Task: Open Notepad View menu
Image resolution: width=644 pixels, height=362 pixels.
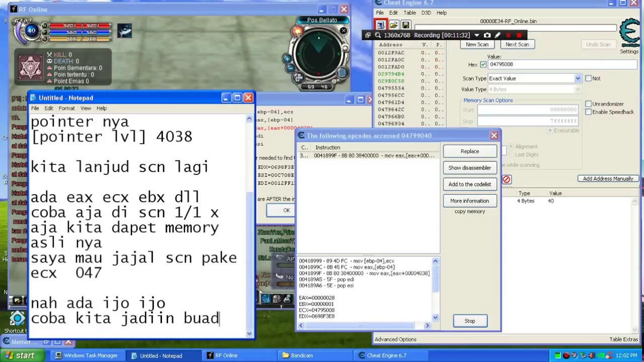Action: (x=86, y=108)
